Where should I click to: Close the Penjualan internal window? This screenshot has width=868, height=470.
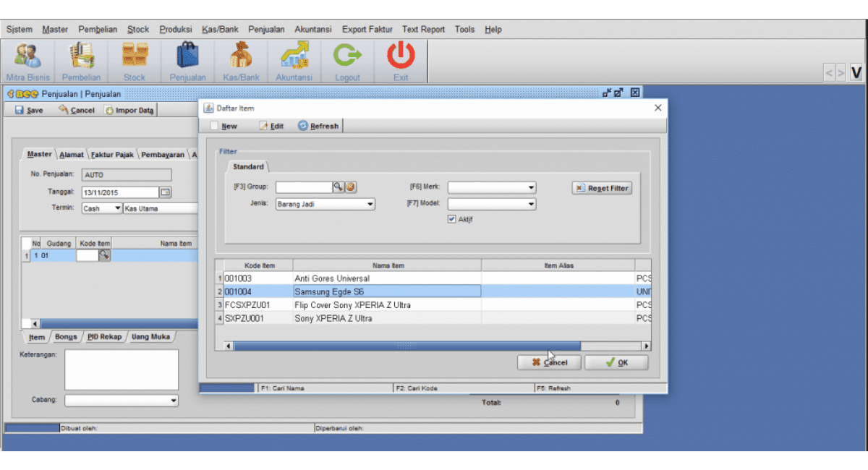634,93
